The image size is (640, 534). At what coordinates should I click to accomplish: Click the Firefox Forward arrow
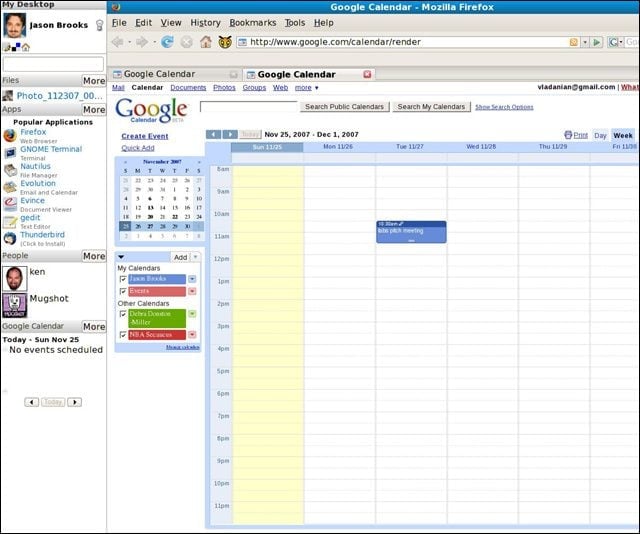click(x=142, y=42)
